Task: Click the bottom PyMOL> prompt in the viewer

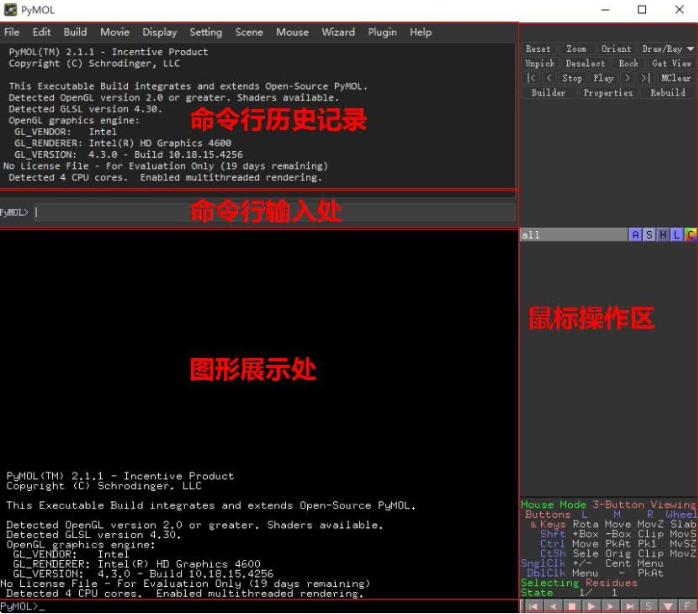Action: click(x=22, y=606)
